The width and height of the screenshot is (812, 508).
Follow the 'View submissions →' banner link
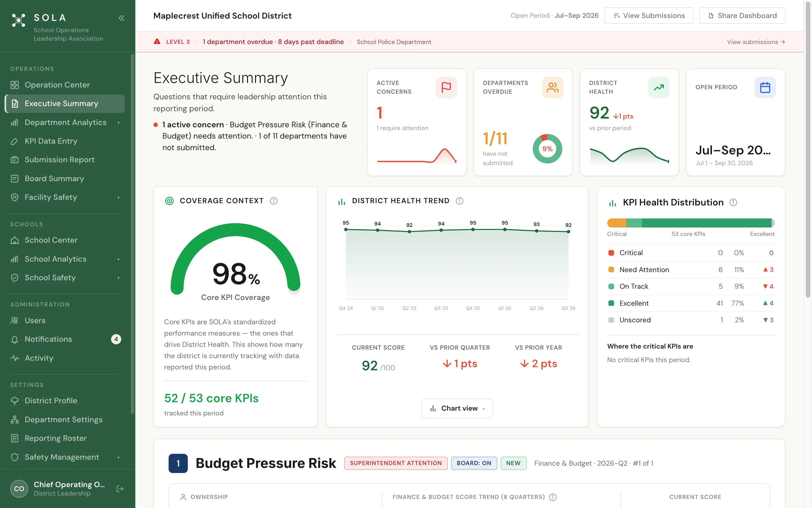coord(756,42)
